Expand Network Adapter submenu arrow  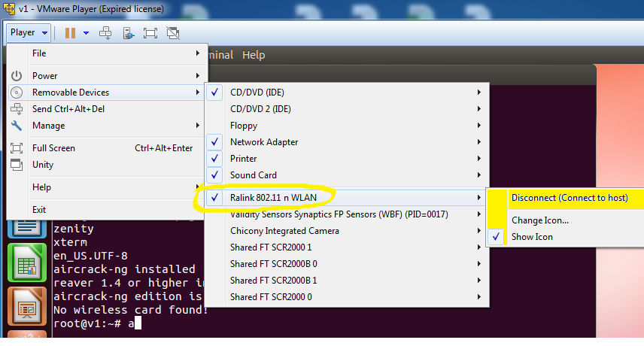tap(479, 142)
